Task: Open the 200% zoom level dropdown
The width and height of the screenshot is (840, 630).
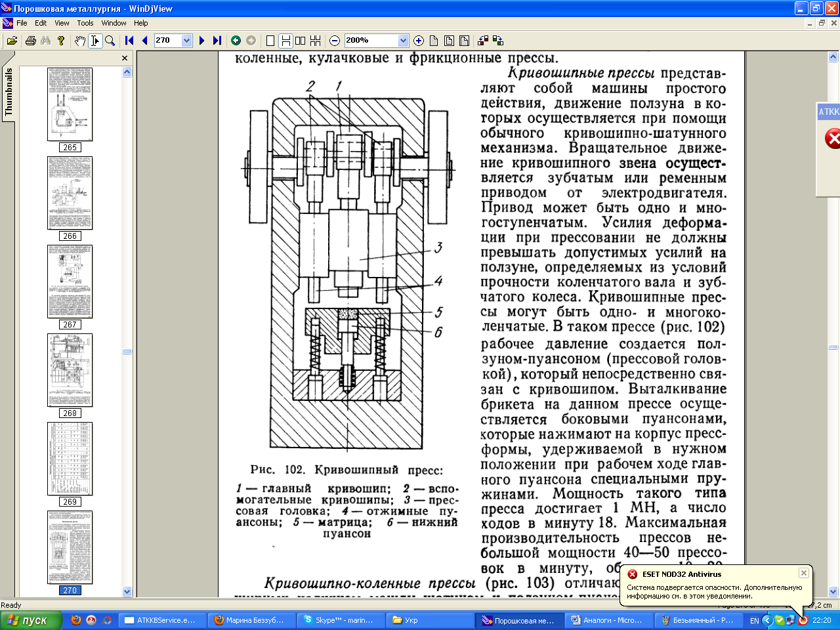Action: tap(403, 41)
